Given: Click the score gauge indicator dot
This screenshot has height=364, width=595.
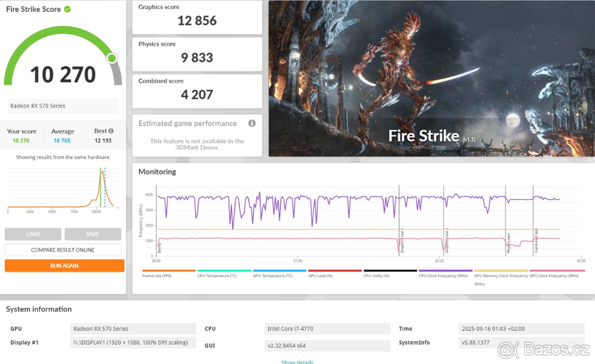Looking at the screenshot, I should 112,59.
